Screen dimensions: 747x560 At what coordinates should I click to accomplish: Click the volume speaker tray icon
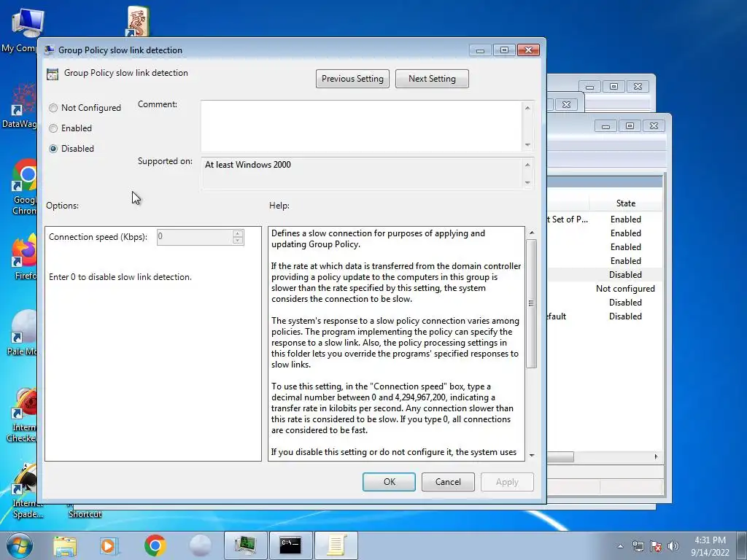tap(673, 546)
